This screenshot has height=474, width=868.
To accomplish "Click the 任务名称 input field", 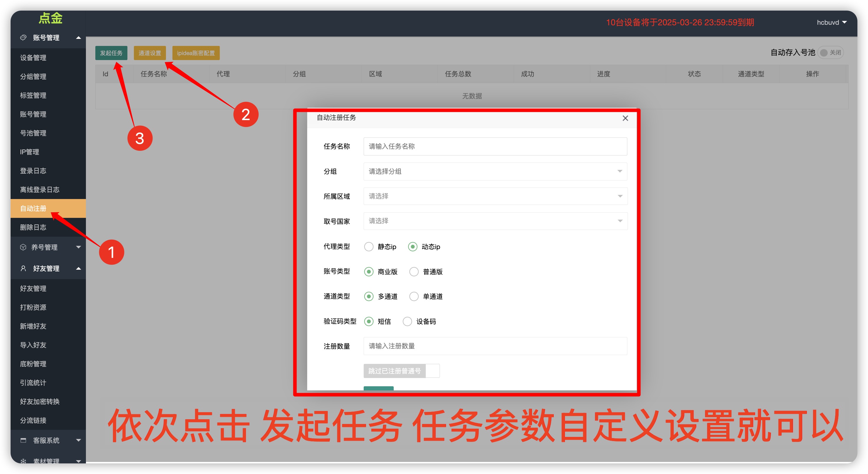I will (x=495, y=146).
